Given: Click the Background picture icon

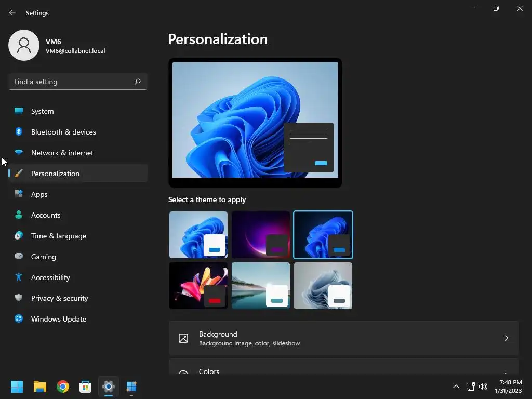Looking at the screenshot, I should [183, 338].
